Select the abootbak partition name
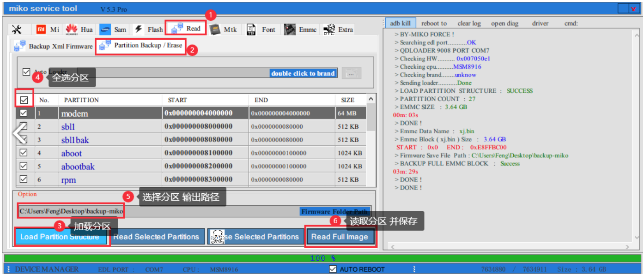 coord(78,167)
